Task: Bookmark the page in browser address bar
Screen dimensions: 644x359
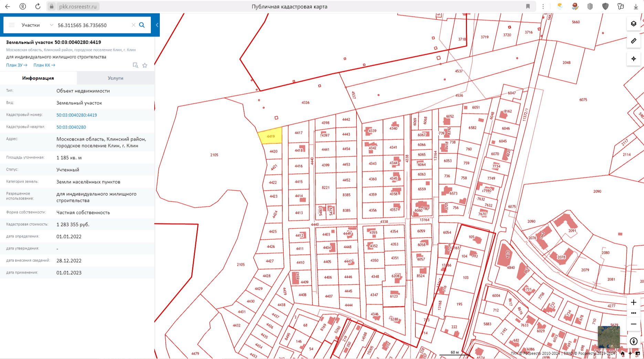Action: [528, 7]
